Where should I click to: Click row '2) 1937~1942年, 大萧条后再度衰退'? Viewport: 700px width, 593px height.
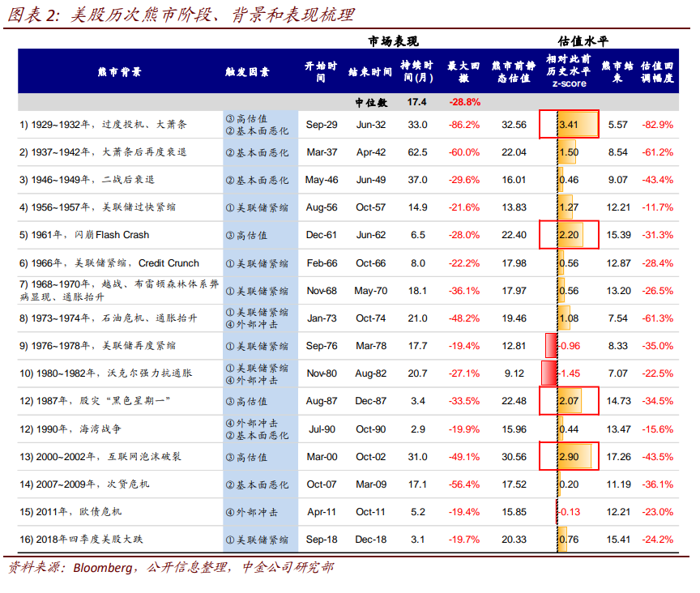pyautogui.click(x=103, y=152)
